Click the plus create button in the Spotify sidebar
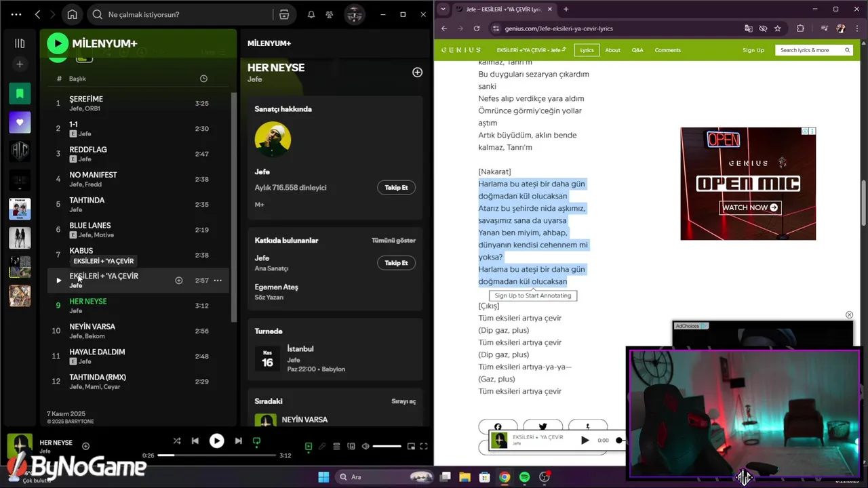Viewport: 868px width, 488px height. [x=20, y=64]
